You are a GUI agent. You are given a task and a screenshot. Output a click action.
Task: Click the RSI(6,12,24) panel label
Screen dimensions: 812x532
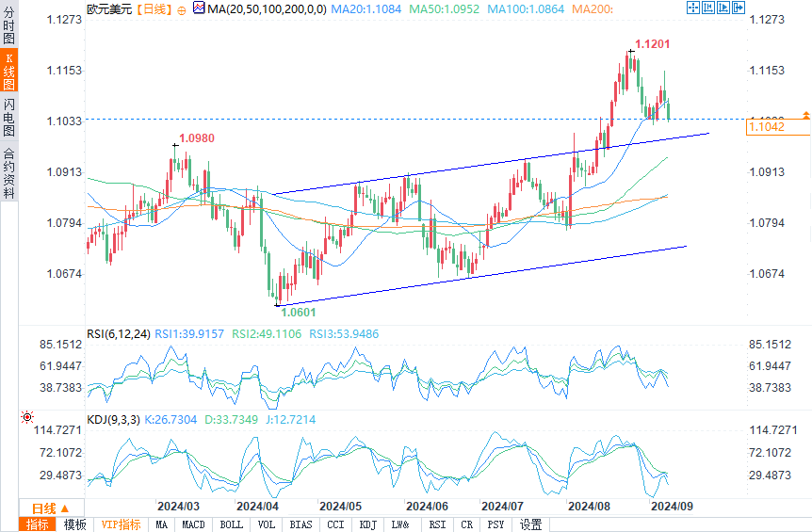pos(119,333)
